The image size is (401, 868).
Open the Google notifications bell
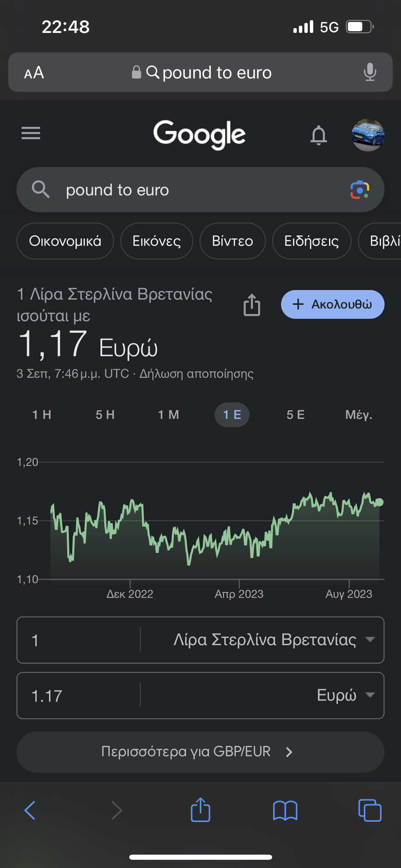coord(318,135)
